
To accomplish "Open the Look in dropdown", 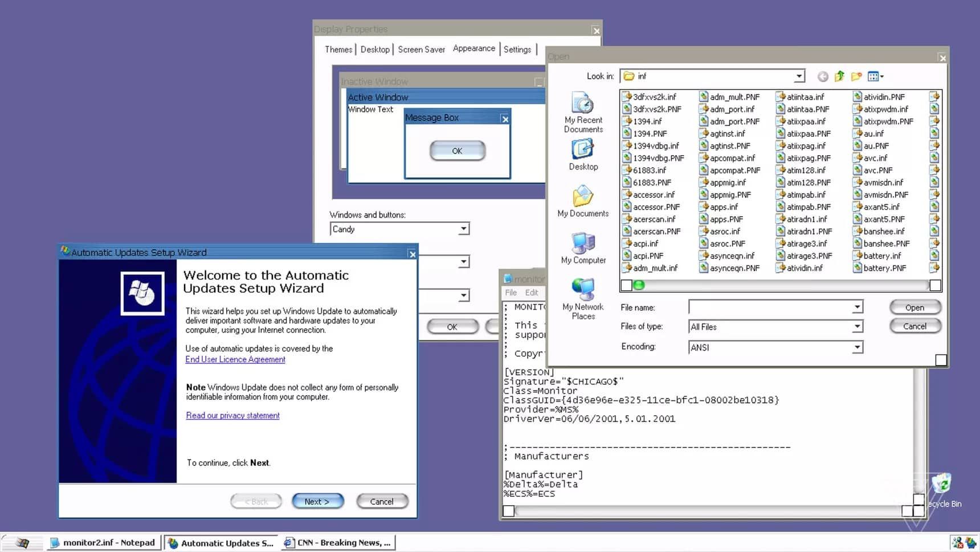I will pyautogui.click(x=801, y=76).
